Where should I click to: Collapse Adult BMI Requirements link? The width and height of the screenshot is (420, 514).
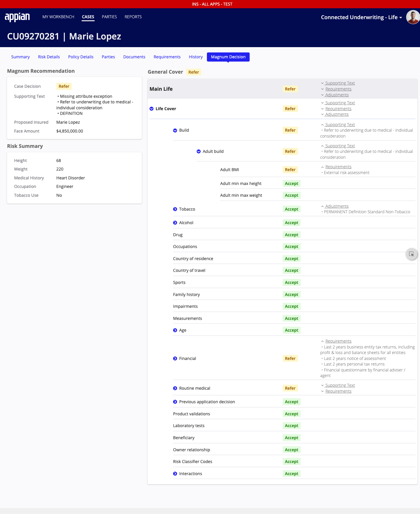tap(336, 167)
